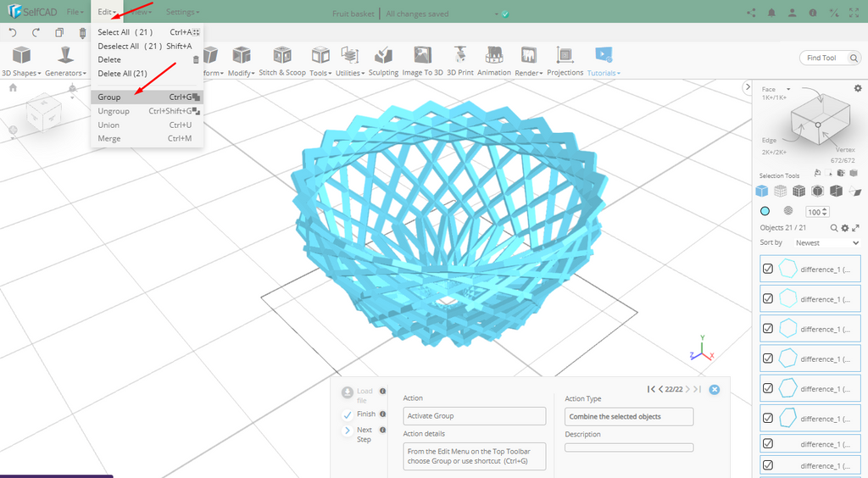The height and width of the screenshot is (478, 868).
Task: Toggle the second difference_1 object checkbox
Action: click(x=768, y=298)
